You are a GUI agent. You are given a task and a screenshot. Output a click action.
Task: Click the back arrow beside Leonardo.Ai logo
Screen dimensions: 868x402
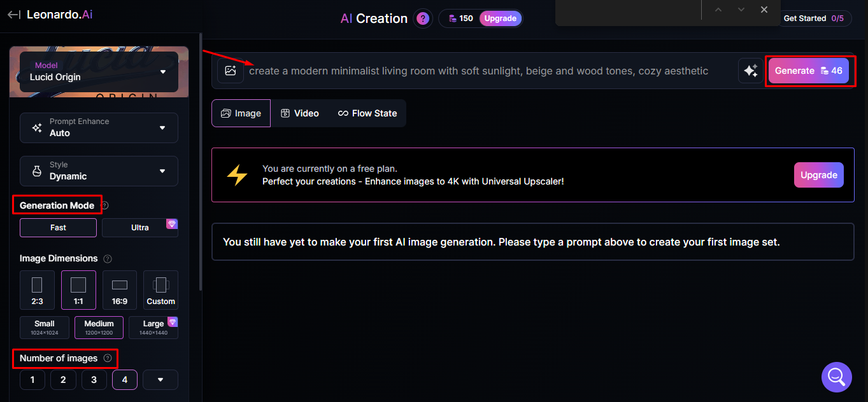coord(13,14)
